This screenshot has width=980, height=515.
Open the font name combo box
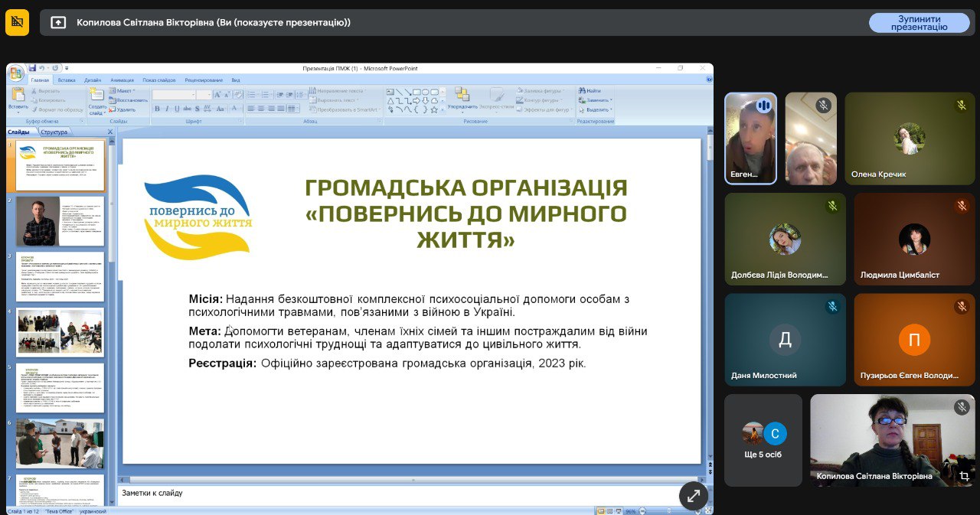click(x=174, y=95)
